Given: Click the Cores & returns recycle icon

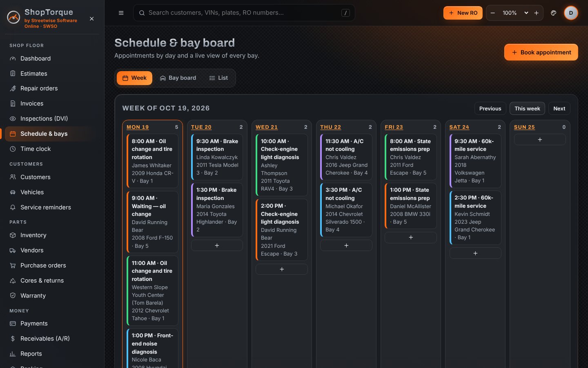Looking at the screenshot, I should pos(13,280).
